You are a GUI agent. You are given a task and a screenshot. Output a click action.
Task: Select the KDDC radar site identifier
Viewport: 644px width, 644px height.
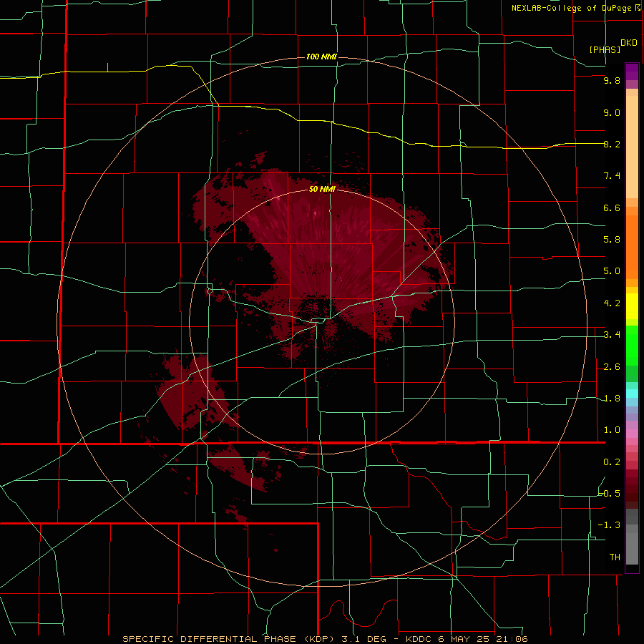tap(419, 639)
